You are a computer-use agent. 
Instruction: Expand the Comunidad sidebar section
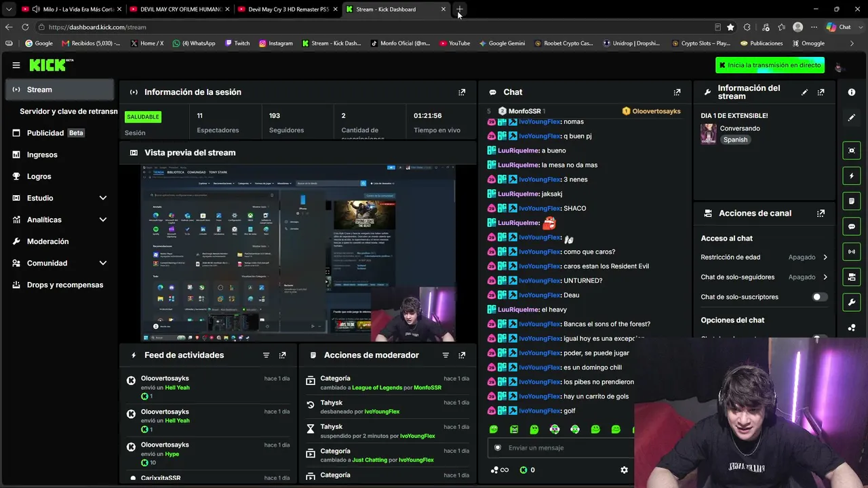(103, 263)
